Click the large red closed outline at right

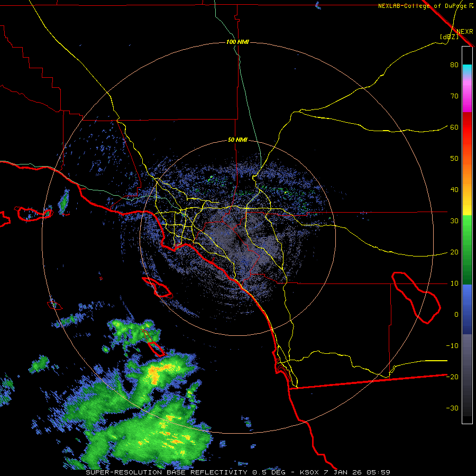click(x=416, y=298)
